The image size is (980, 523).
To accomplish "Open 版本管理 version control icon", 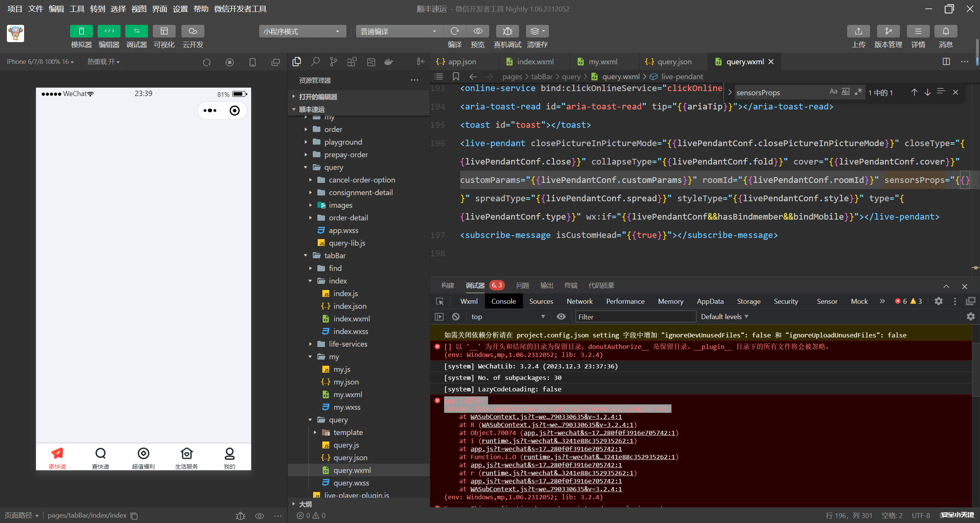I will tap(888, 31).
